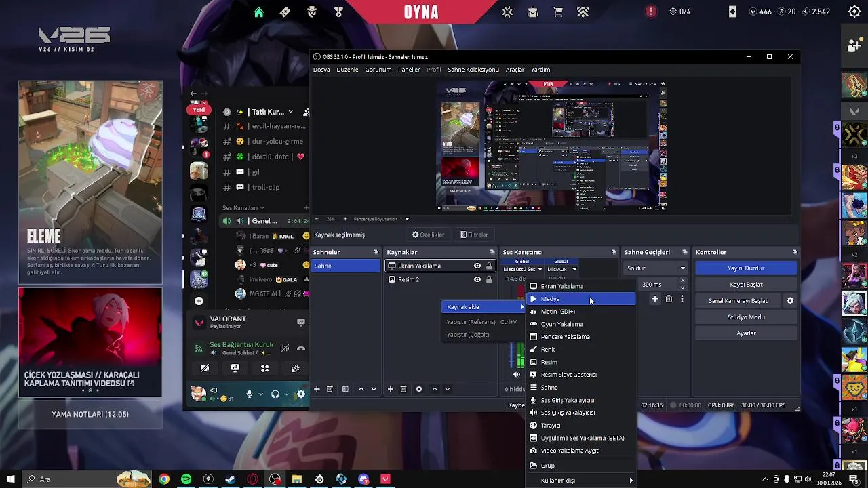Image resolution: width=868 pixels, height=488 pixels.
Task: Undock the Sahneler panel
Action: coord(376,252)
